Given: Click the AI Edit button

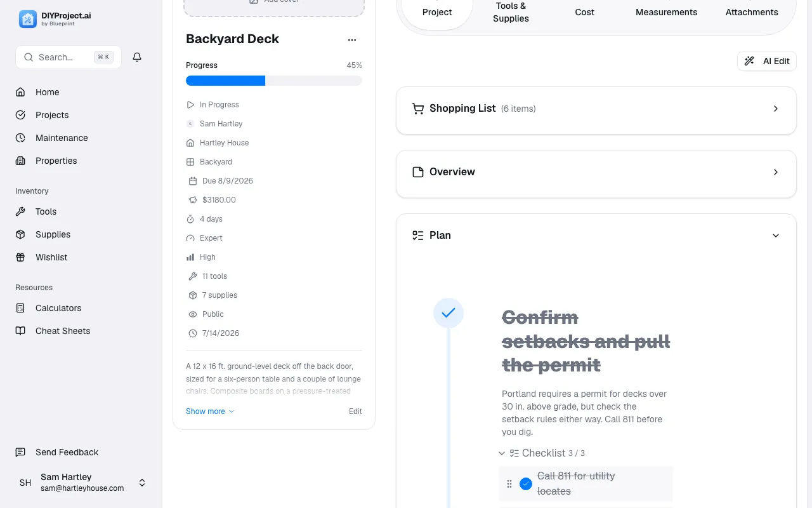Looking at the screenshot, I should (x=767, y=61).
